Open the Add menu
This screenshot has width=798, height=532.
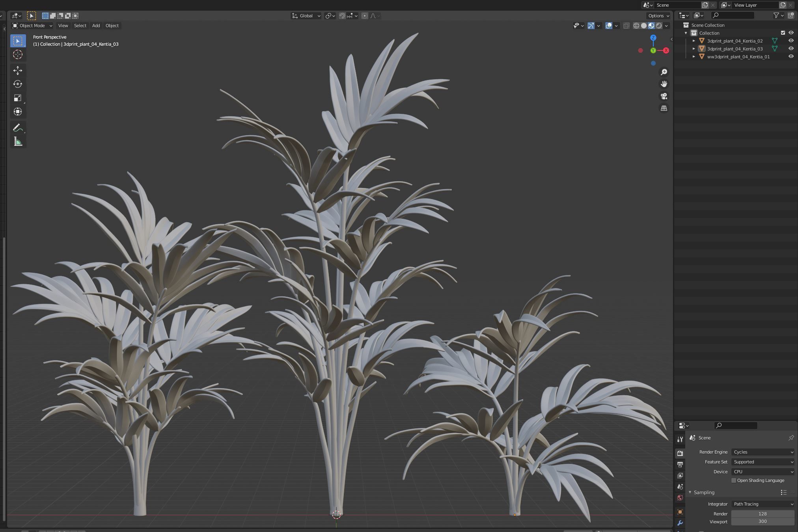point(96,26)
